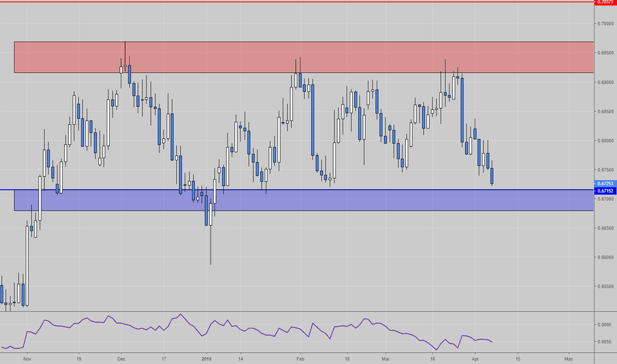Click the Nov date axis label
The height and width of the screenshot is (364, 617).
coord(27,359)
